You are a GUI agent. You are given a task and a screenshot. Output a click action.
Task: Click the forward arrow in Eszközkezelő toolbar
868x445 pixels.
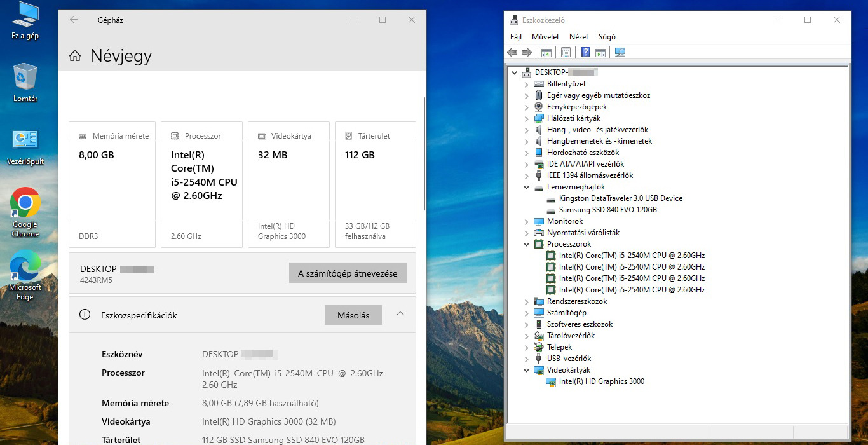coord(526,52)
